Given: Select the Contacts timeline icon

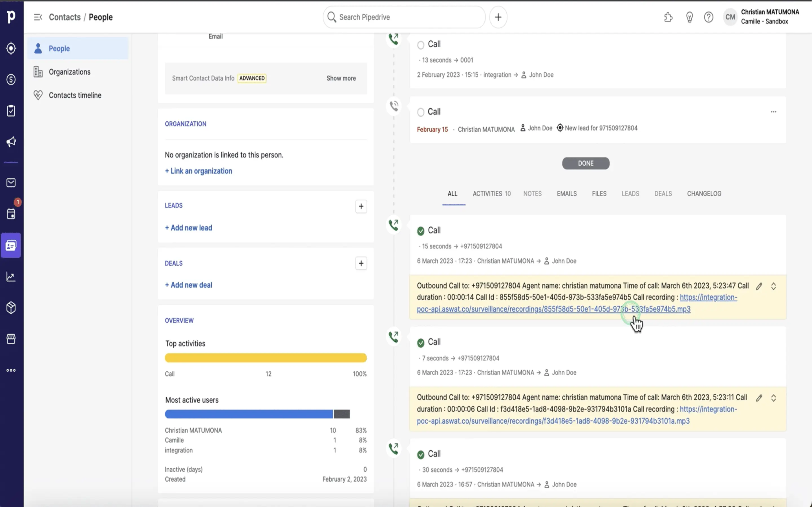Looking at the screenshot, I should [37, 95].
